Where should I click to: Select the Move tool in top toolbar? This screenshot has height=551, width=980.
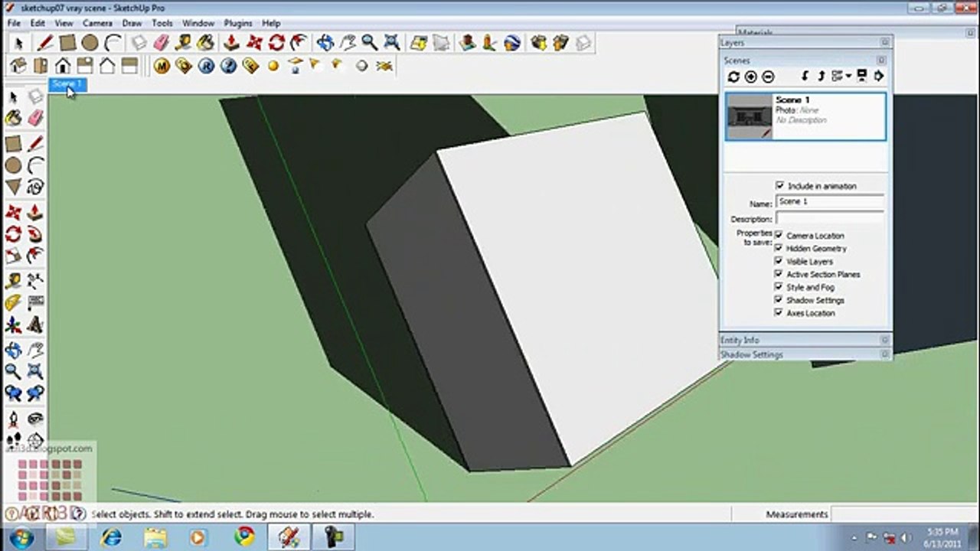click(x=254, y=43)
